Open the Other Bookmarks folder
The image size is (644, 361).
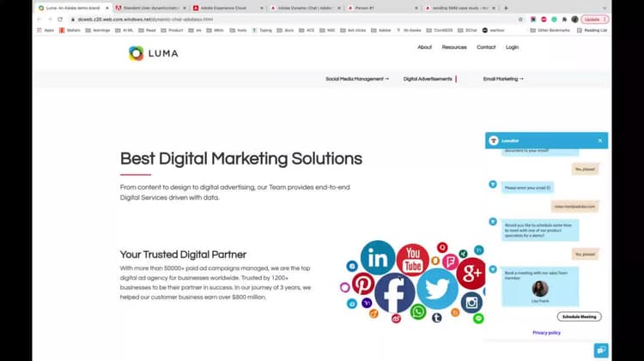coord(550,30)
